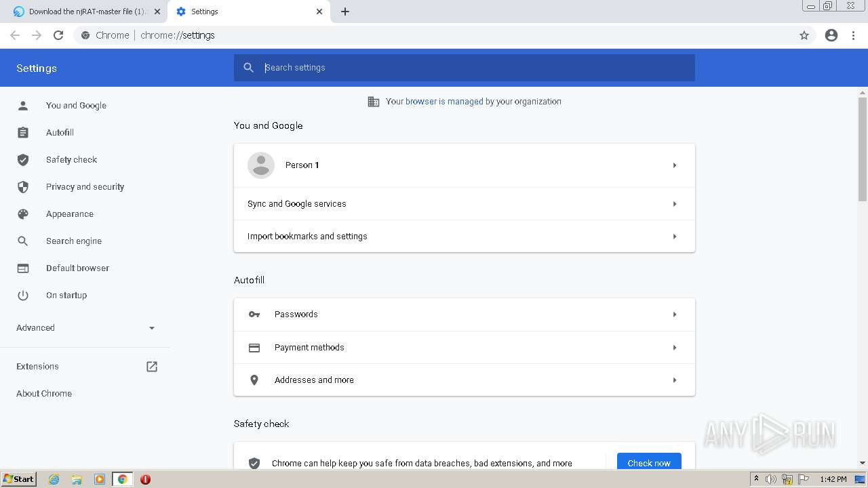This screenshot has width=868, height=488.
Task: Show hidden system tray icons
Action: (x=756, y=479)
